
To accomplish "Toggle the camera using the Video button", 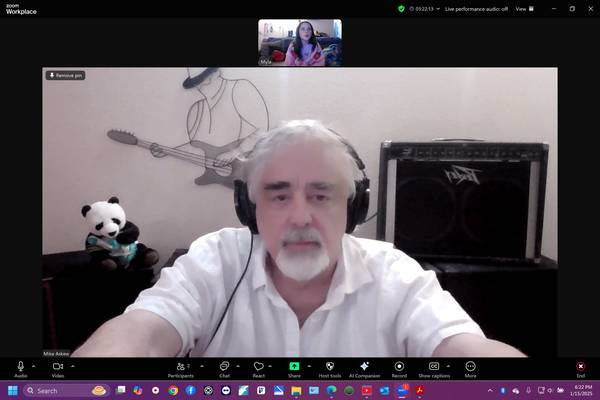I will click(57, 367).
